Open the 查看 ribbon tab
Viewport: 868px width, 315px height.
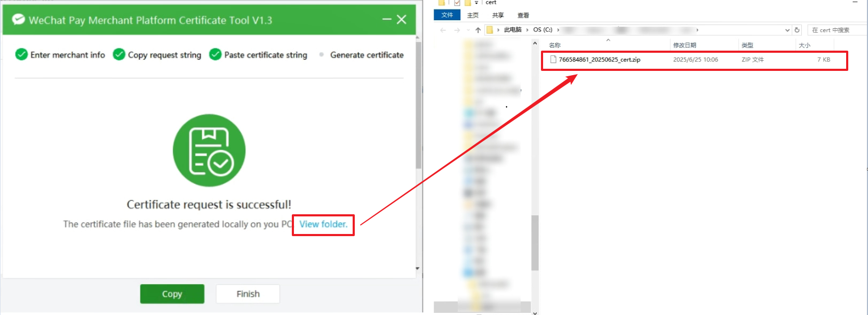pyautogui.click(x=523, y=15)
